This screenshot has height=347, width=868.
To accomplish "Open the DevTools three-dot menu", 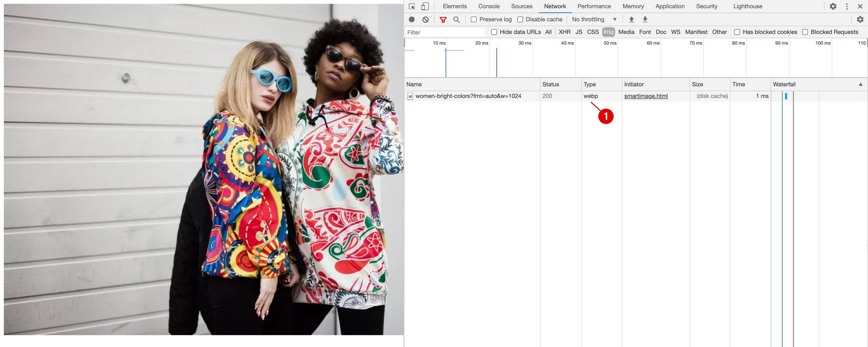I will click(847, 6).
